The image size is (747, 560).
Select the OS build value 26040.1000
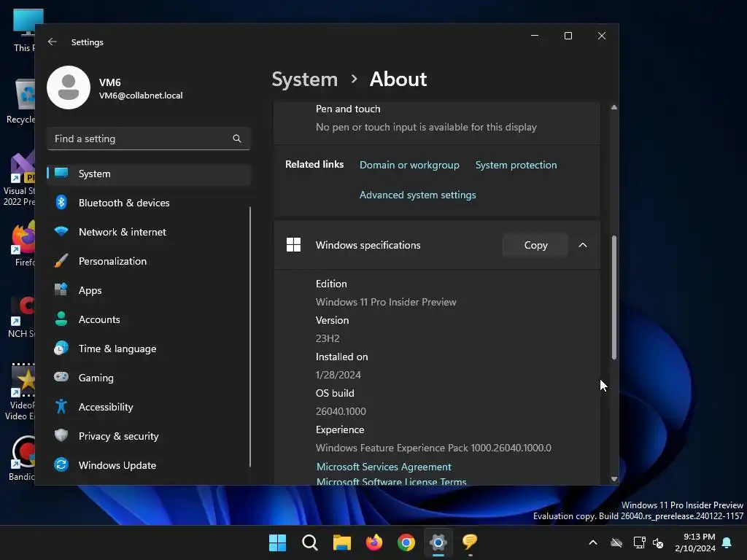[341, 411]
